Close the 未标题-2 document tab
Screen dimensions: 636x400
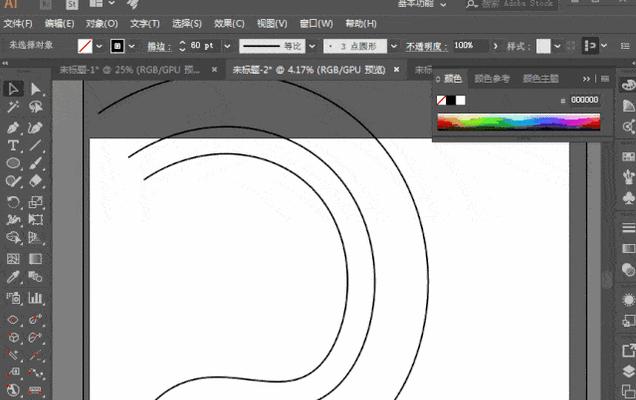396,70
